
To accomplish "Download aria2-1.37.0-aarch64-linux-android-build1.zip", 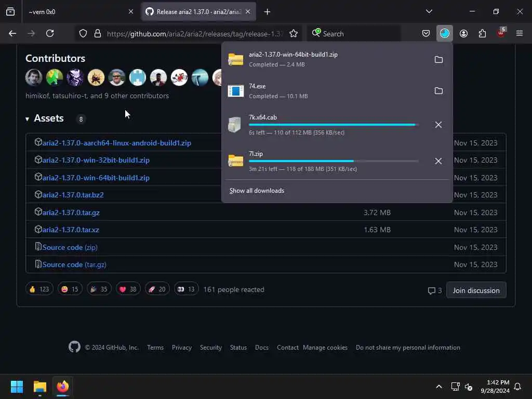I will pos(117,143).
